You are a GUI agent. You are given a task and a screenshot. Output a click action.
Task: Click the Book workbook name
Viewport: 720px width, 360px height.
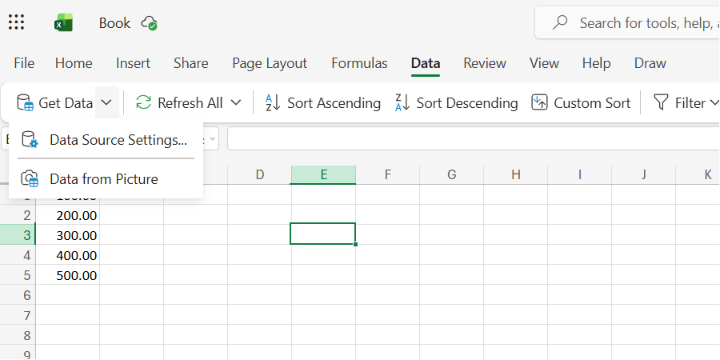tap(115, 23)
